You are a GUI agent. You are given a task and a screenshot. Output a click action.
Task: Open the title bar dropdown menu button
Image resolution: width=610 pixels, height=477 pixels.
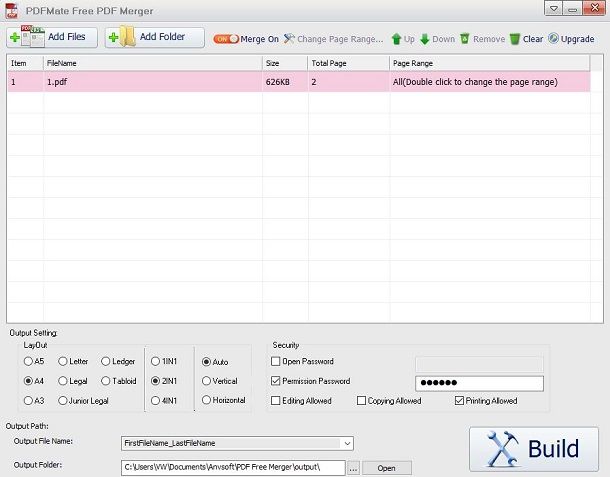(554, 9)
